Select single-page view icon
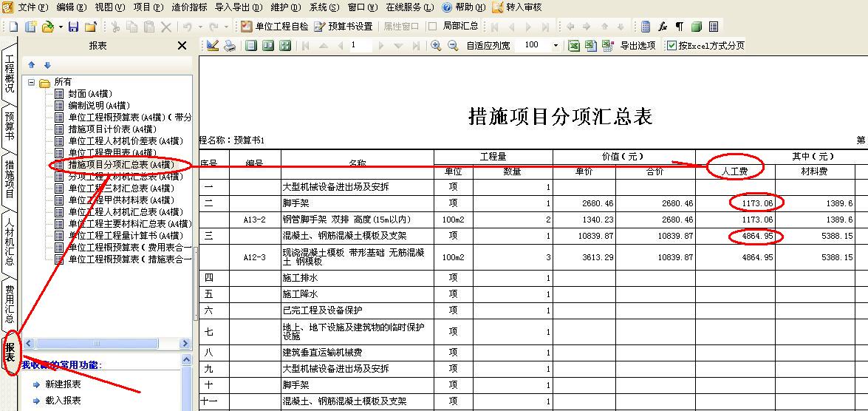Screen dimensions: 868x411 [251, 46]
